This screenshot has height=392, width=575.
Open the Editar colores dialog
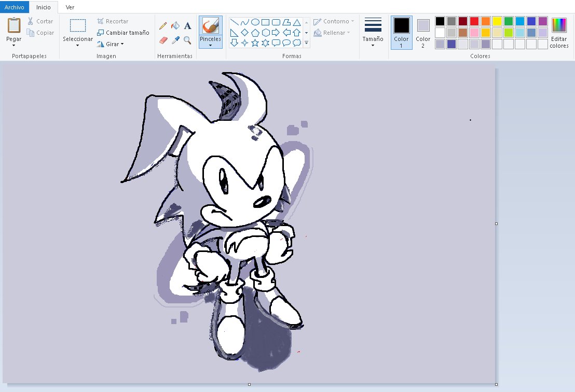point(559,33)
